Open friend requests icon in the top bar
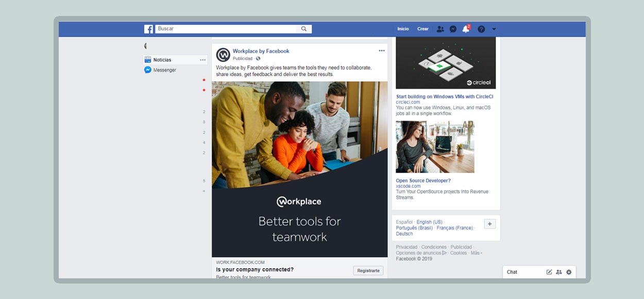 coord(440,29)
